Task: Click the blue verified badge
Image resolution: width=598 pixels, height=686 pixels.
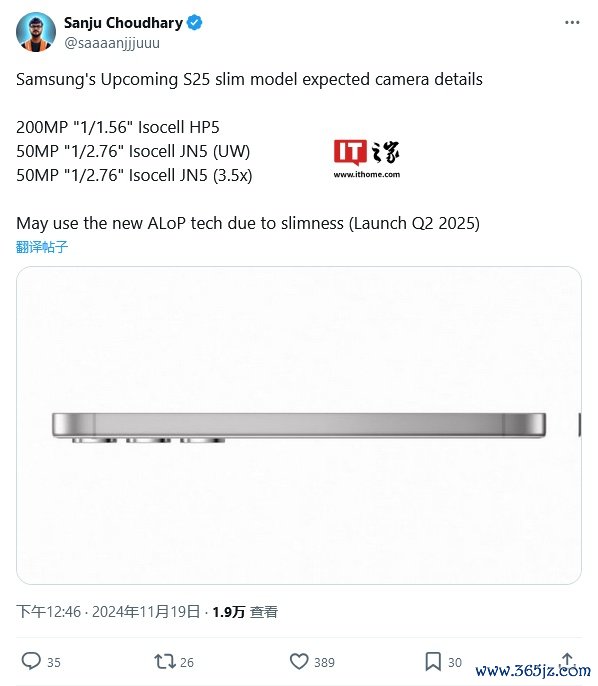Action: 194,22
